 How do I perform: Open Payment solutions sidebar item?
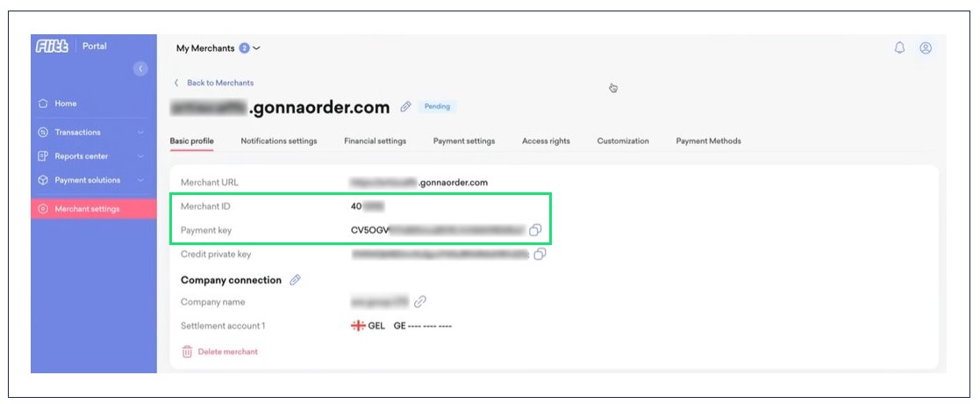[x=88, y=180]
